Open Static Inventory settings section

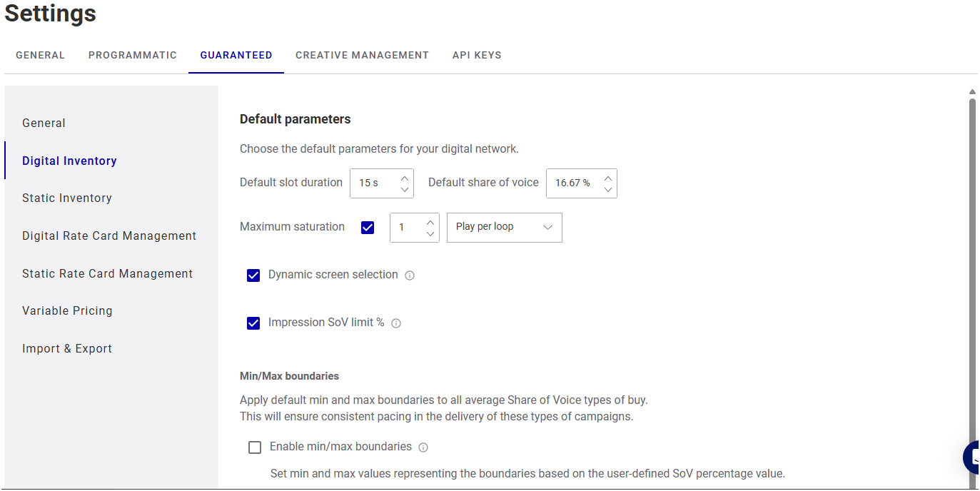pos(67,198)
